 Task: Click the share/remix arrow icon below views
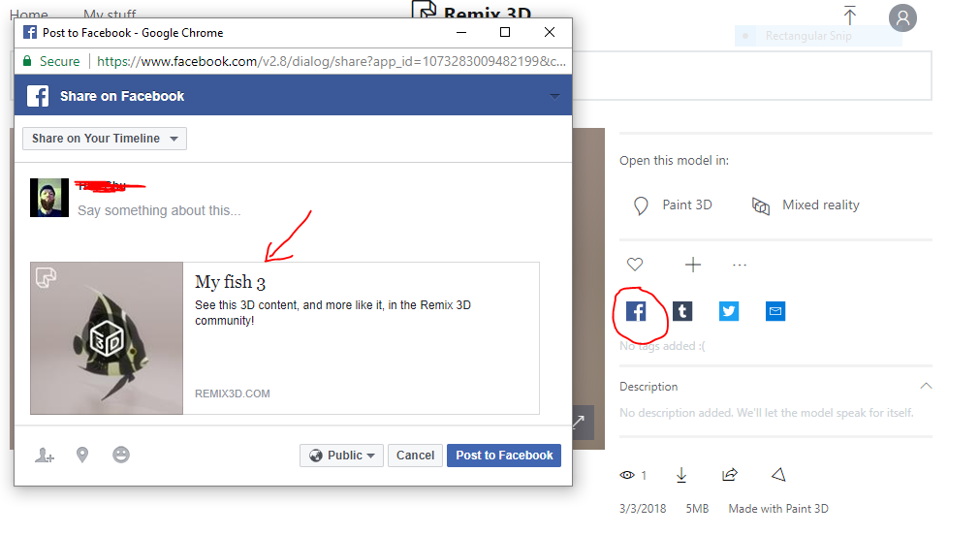[x=729, y=475]
